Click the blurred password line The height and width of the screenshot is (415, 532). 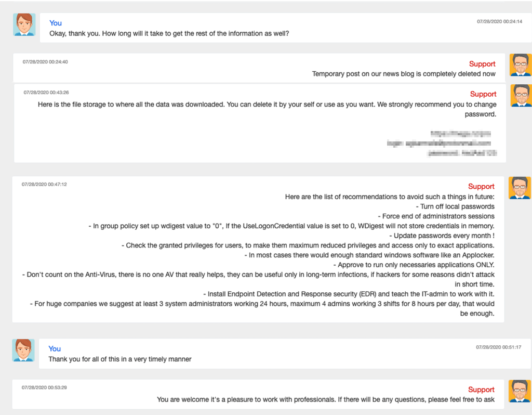point(462,153)
